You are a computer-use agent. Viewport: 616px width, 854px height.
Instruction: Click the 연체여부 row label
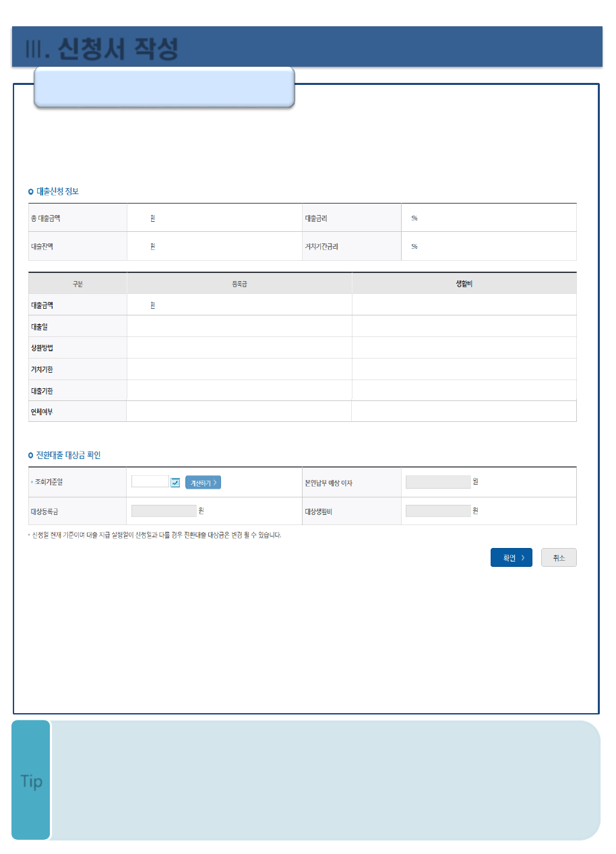pyautogui.click(x=42, y=412)
